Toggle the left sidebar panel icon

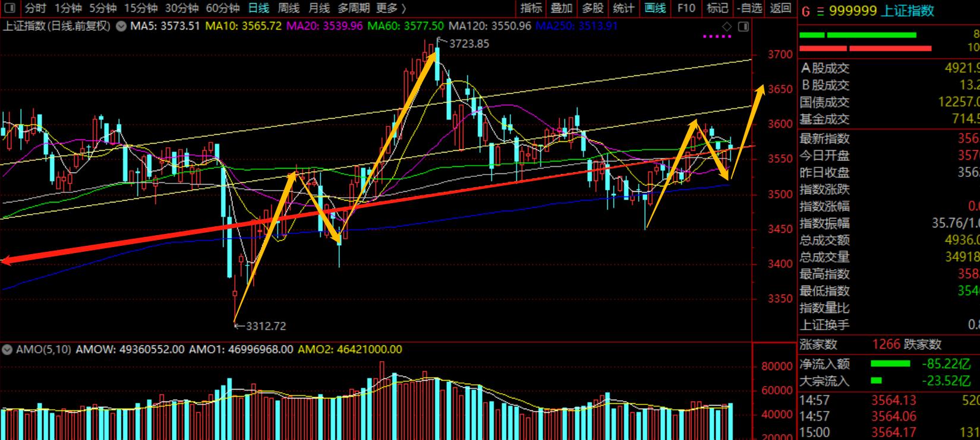pos(11,8)
